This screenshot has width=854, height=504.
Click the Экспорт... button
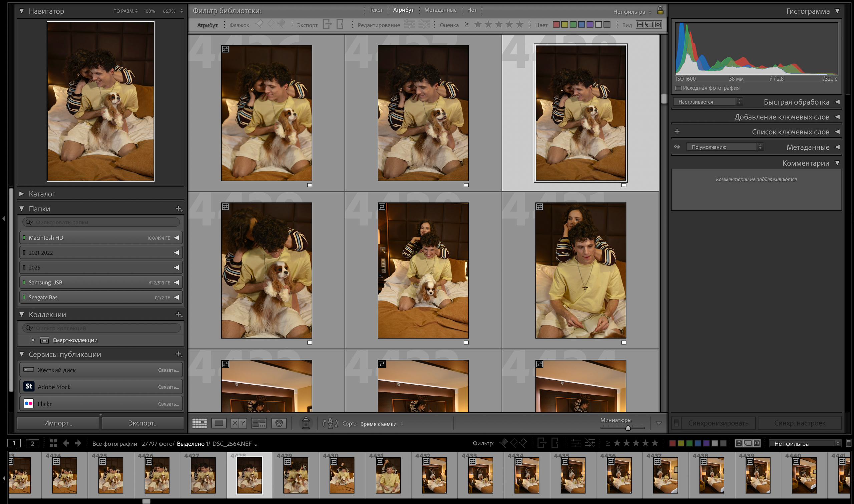[x=143, y=423]
